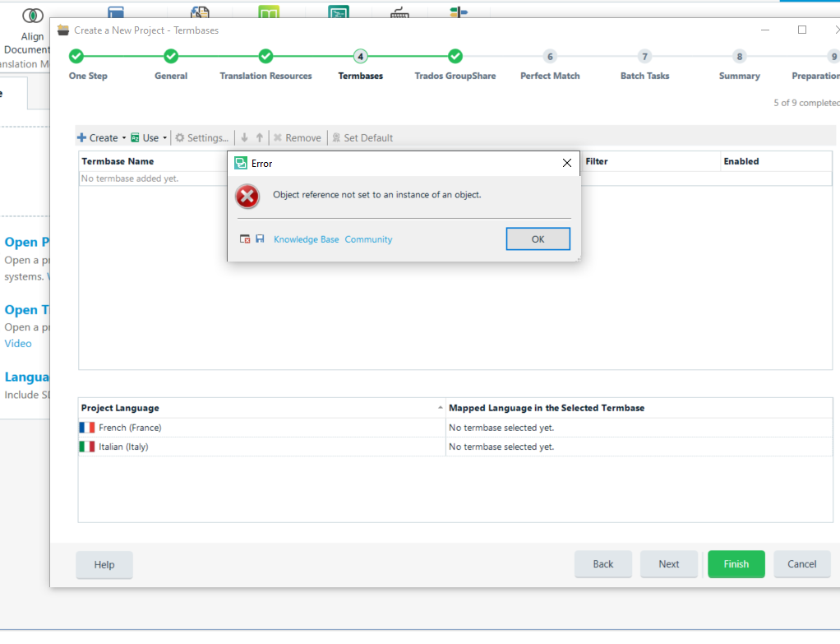This screenshot has width=840, height=644.
Task: Click OK in the Error dialog
Action: coord(538,239)
